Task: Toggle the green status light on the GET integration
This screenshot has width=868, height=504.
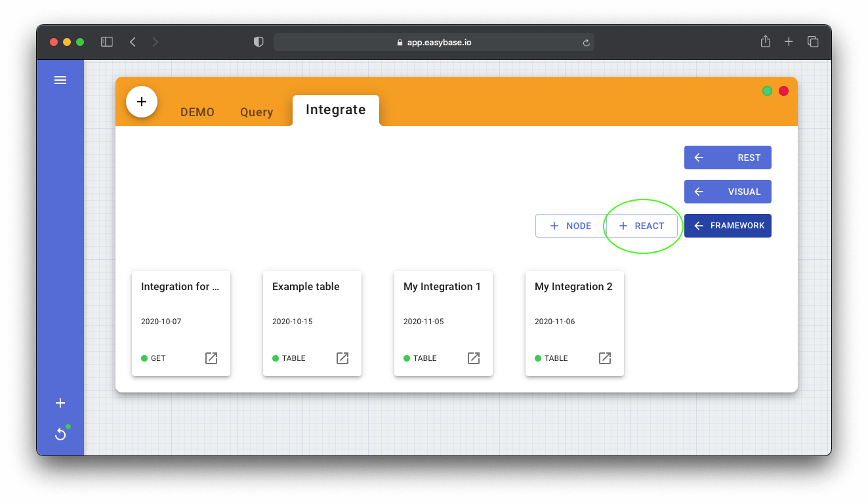Action: (144, 358)
